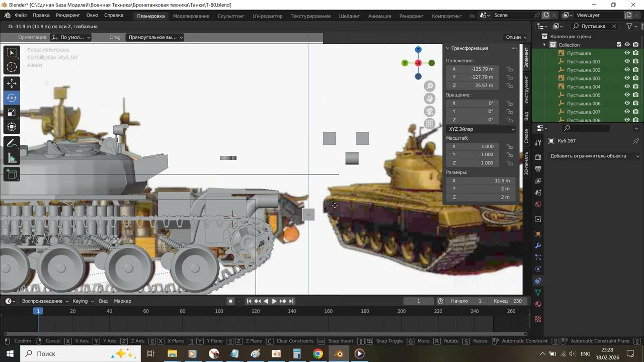Select the Select Box tool
644x362 pixels.
coord(12,53)
